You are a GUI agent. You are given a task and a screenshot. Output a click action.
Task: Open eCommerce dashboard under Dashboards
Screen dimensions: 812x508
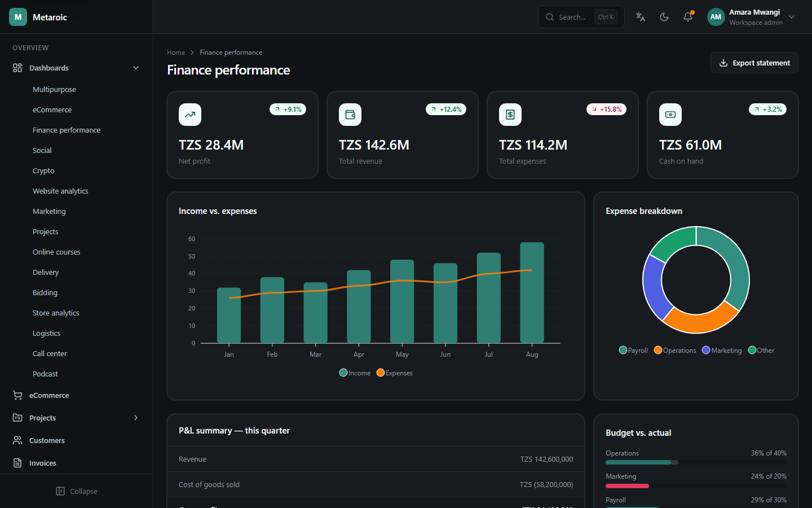point(52,110)
